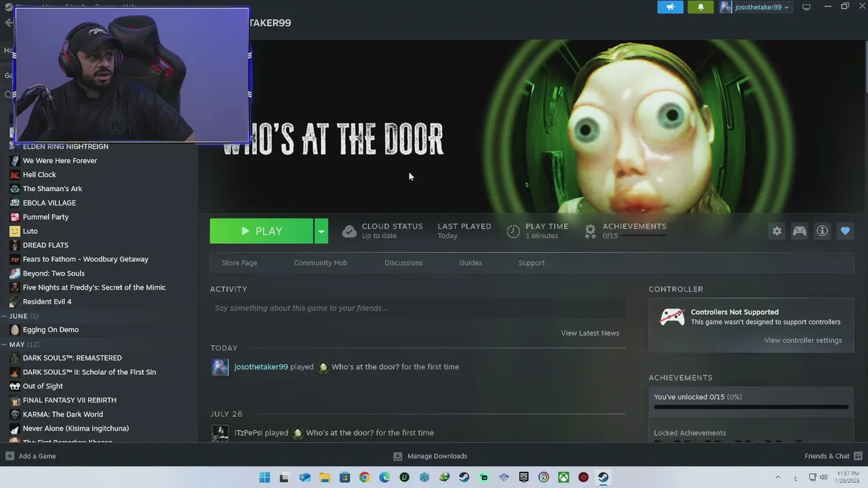
Task: Click the volume icon in the system tray
Action: [823, 477]
